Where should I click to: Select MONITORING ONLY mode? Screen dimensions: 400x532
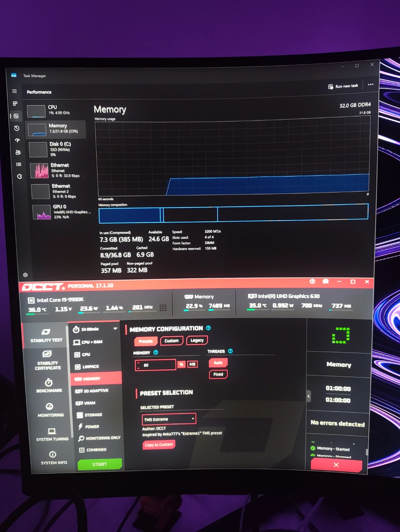coord(99,438)
